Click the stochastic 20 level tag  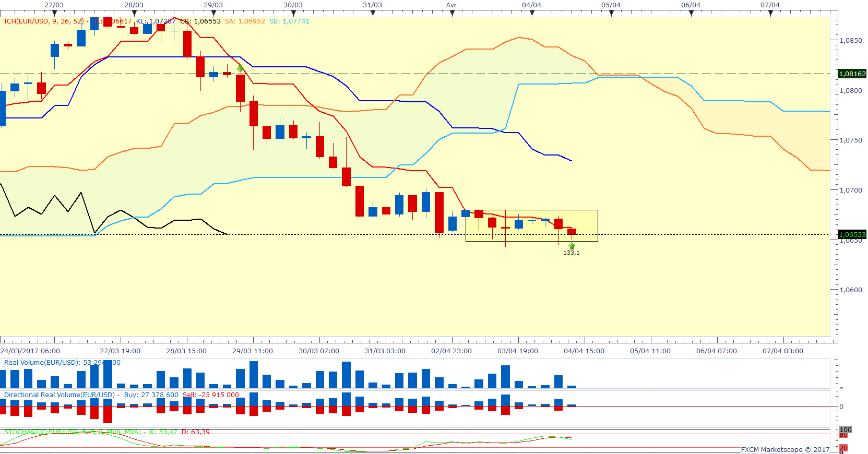click(843, 448)
